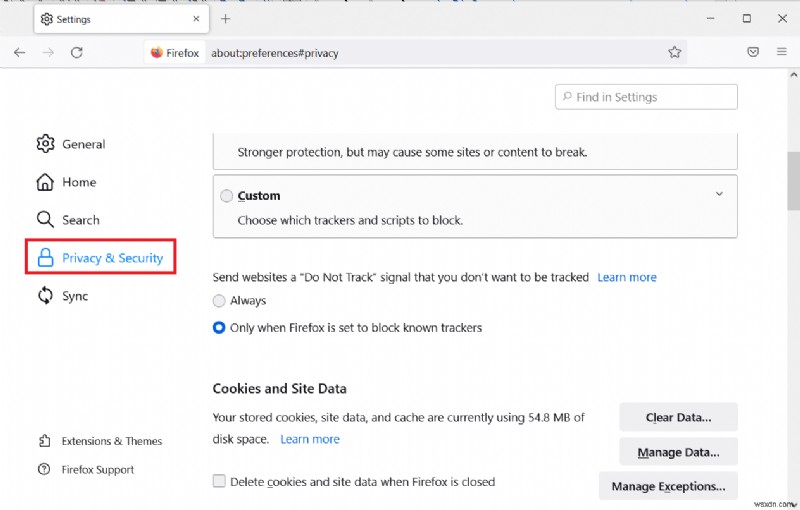The width and height of the screenshot is (800, 510).
Task: Open the Firefox application menu (hamburger icon)
Action: click(x=781, y=52)
